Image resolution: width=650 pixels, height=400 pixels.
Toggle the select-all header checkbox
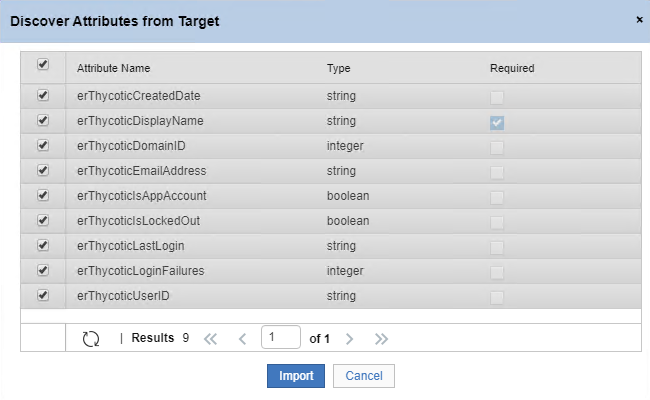43,64
